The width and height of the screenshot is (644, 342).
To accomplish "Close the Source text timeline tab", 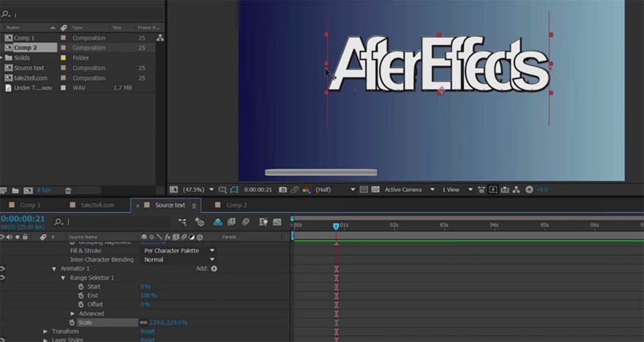I will [138, 205].
